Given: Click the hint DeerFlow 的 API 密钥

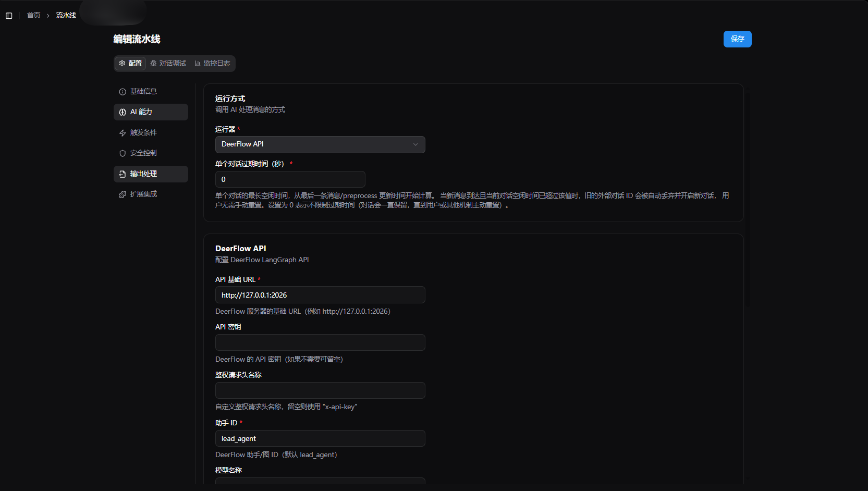Looking at the screenshot, I should (x=279, y=359).
